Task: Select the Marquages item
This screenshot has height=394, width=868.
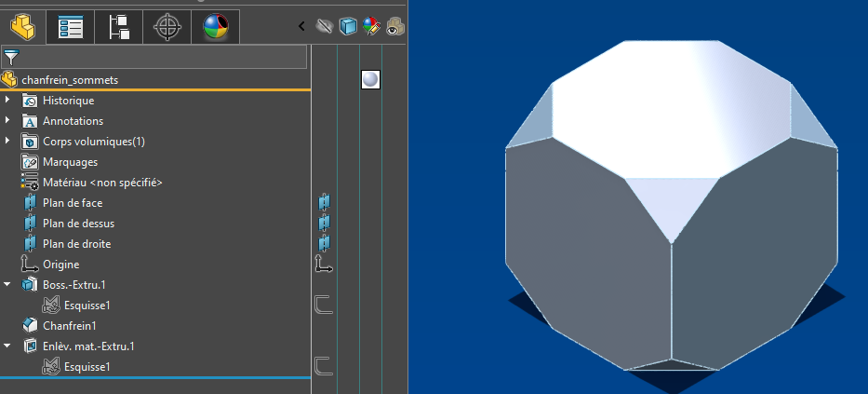Action: pos(70,162)
